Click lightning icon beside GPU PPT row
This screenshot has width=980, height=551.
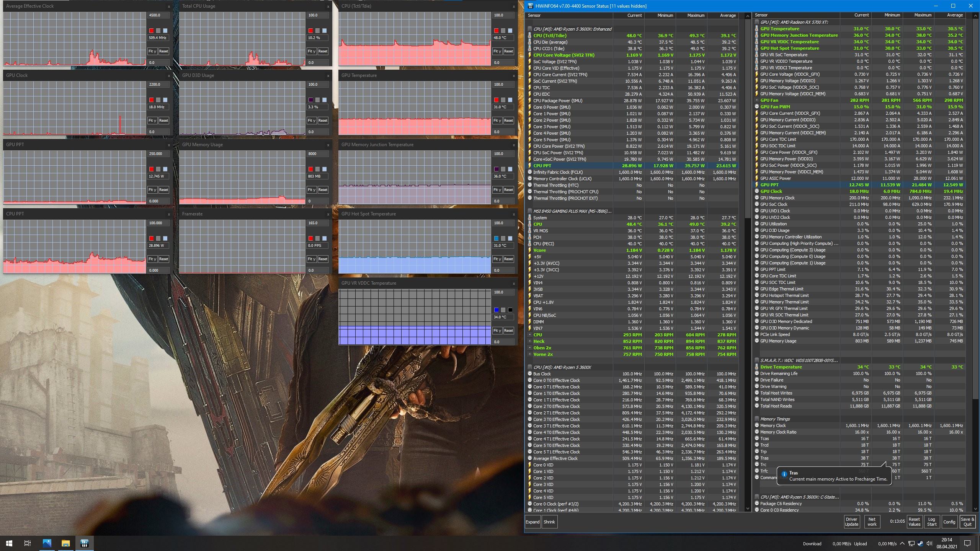point(757,185)
